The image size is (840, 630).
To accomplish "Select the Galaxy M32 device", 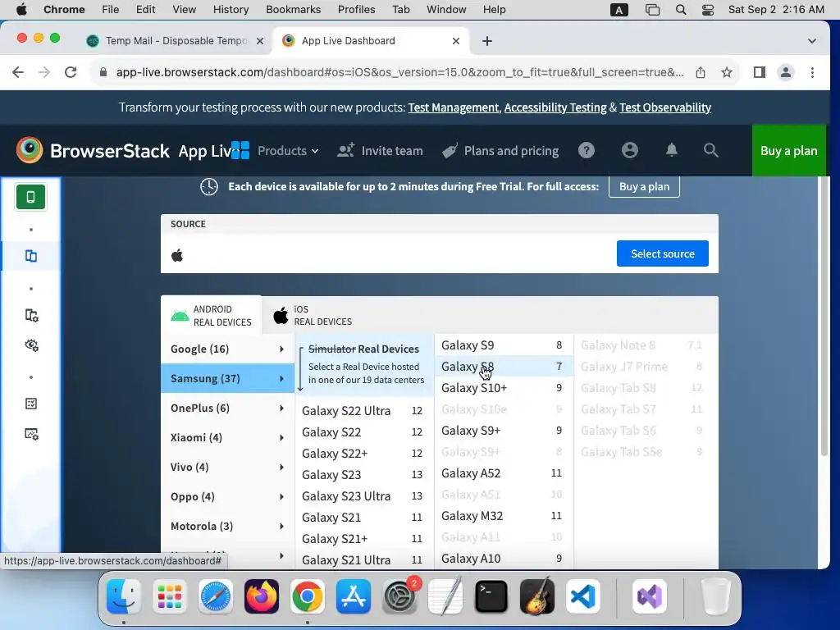I will [503, 516].
